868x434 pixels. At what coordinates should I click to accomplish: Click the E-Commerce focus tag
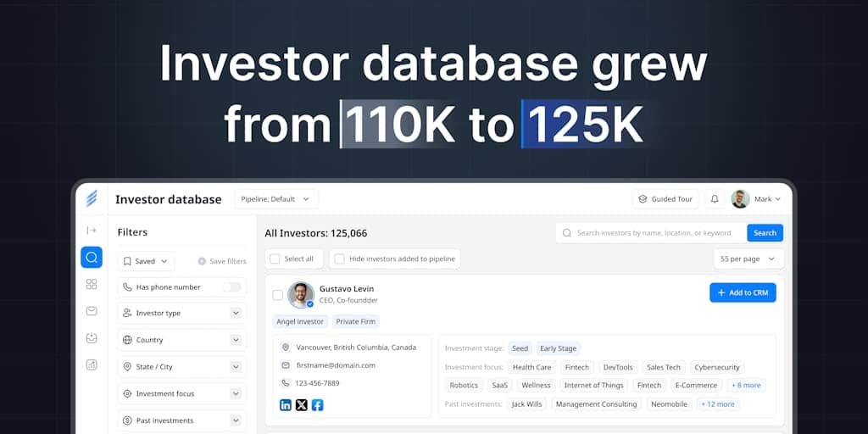click(x=697, y=386)
